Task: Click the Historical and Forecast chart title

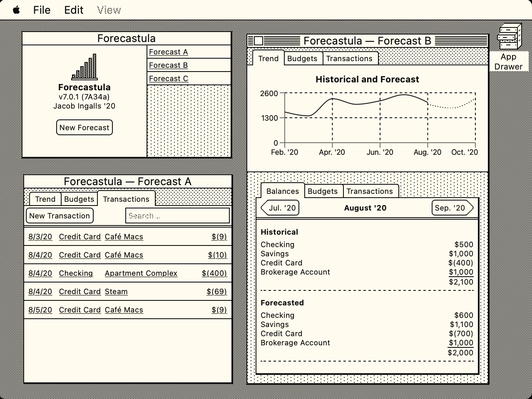Action: coord(367,79)
